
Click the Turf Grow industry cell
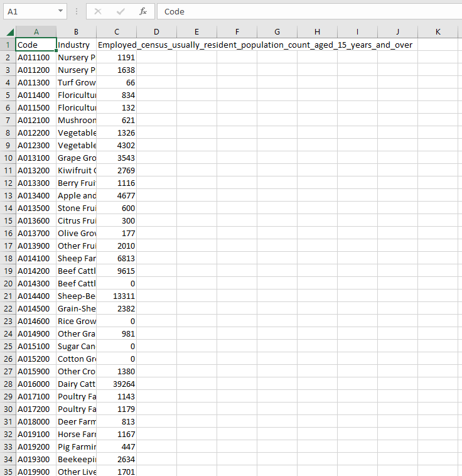point(76,82)
